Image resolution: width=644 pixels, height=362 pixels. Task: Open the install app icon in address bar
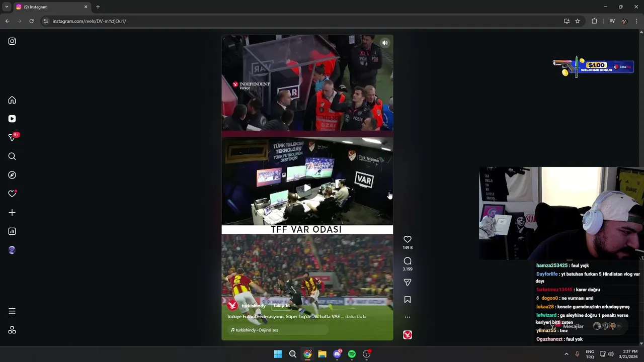pyautogui.click(x=567, y=21)
